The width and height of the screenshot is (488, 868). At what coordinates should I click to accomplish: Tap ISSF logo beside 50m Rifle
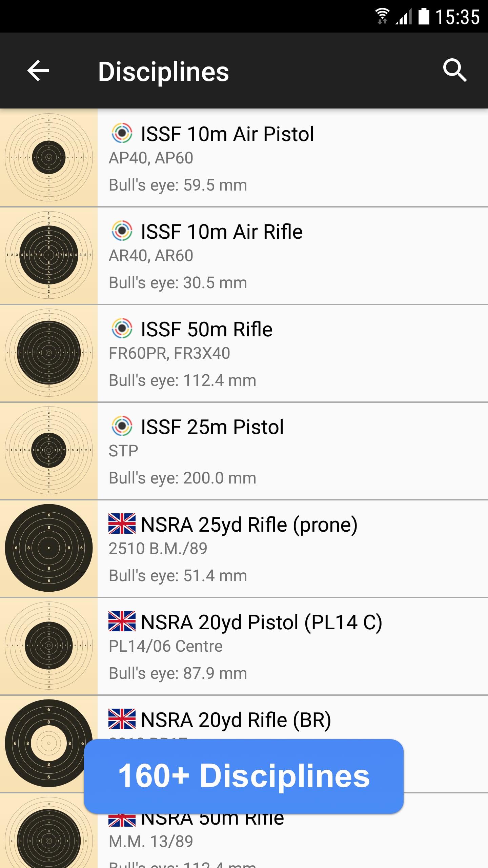(x=122, y=329)
